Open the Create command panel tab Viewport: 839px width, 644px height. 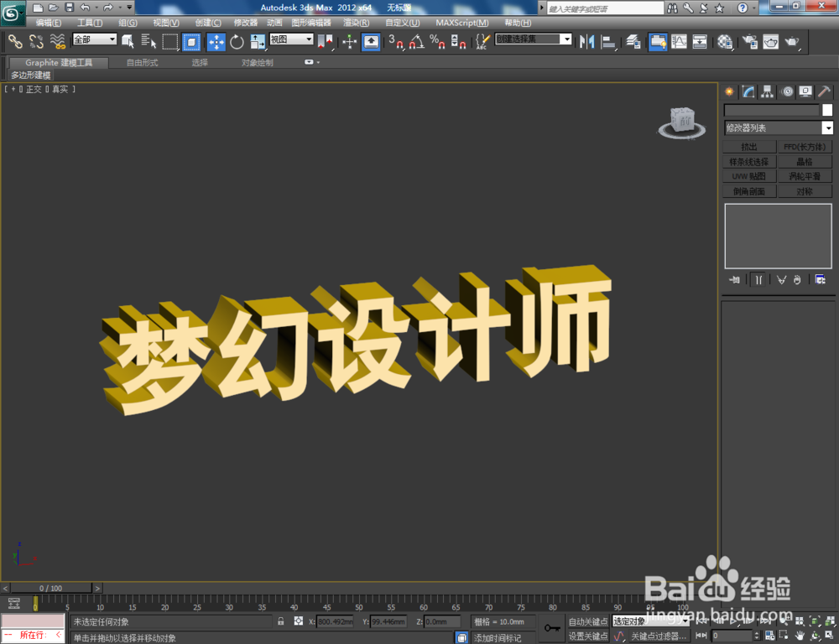[x=729, y=91]
